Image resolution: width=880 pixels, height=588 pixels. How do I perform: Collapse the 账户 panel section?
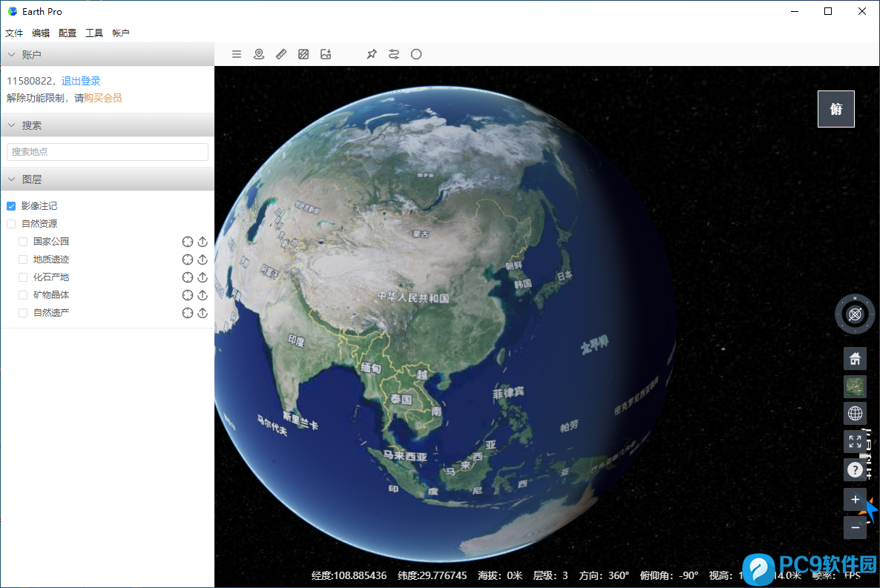tap(107, 54)
